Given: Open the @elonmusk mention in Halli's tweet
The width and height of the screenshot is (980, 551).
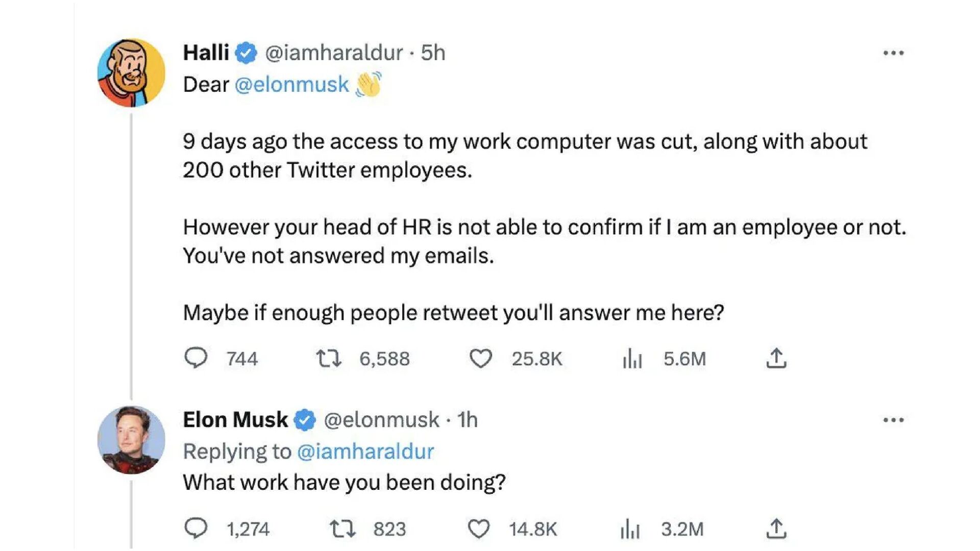Looking at the screenshot, I should [x=291, y=85].
